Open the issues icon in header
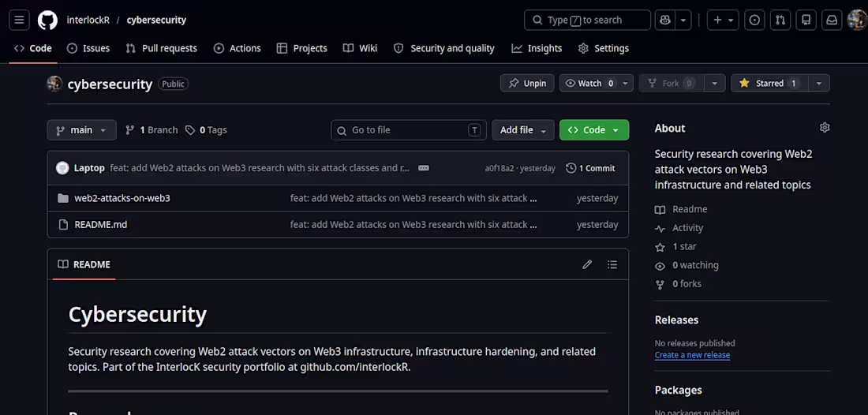 coord(754,20)
